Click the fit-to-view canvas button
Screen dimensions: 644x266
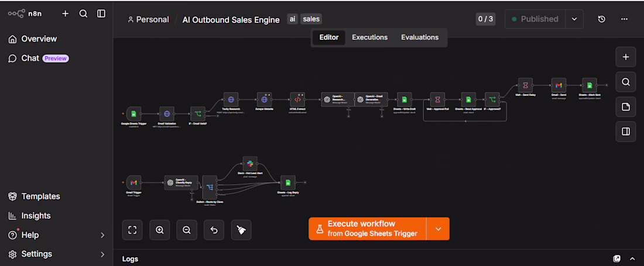[132, 230]
